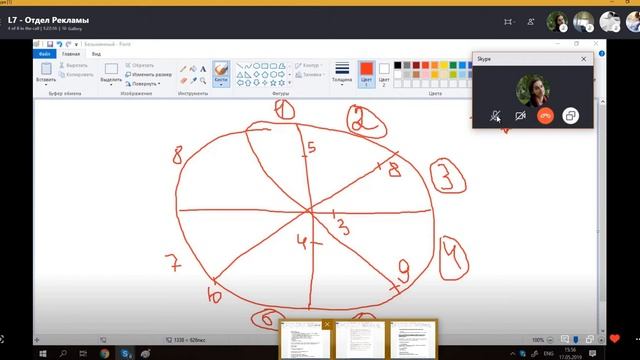Toggle the muted microphone in Skype panel
Screen dimensions: 640x360
tap(495, 116)
